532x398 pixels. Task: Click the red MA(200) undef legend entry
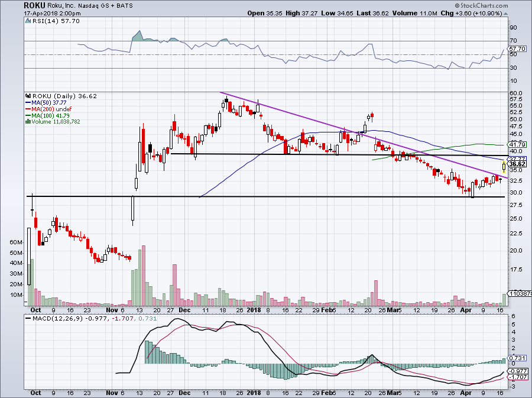48,109
